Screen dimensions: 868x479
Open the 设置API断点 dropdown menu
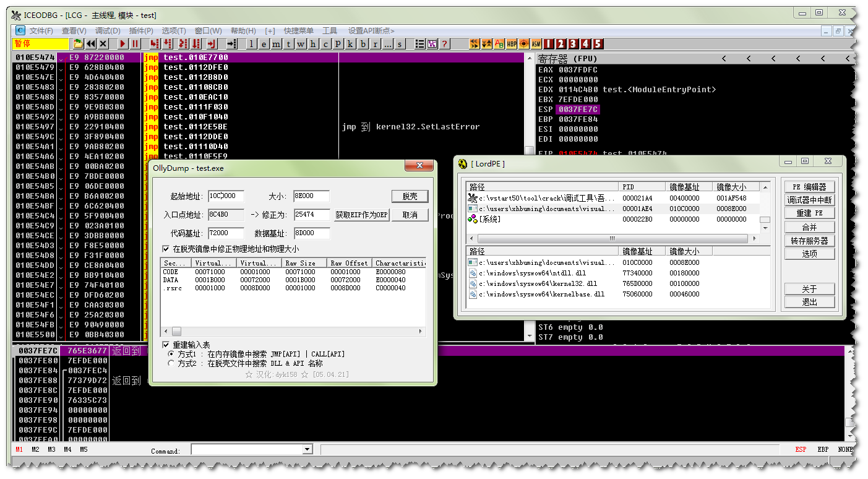pos(371,31)
